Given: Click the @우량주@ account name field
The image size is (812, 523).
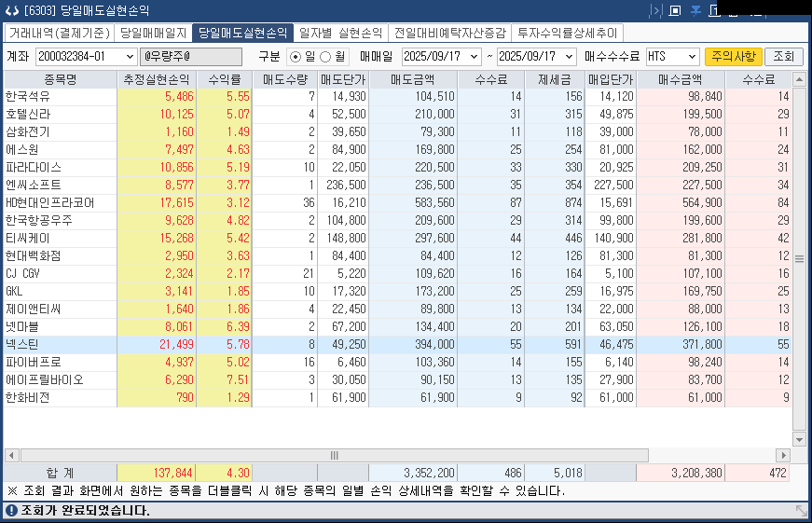Looking at the screenshot, I should tap(190, 57).
